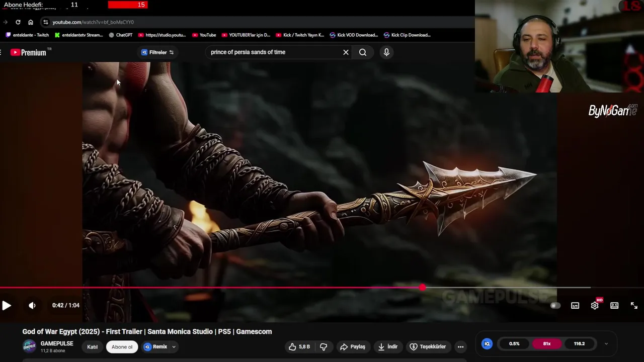Send thanks with Teşekkürler button

coord(428,346)
